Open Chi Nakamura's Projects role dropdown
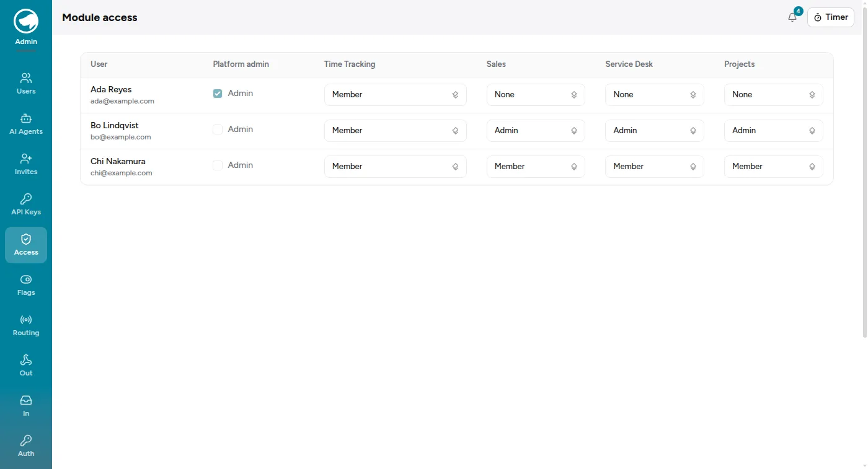Image resolution: width=868 pixels, height=469 pixels. coord(774,167)
